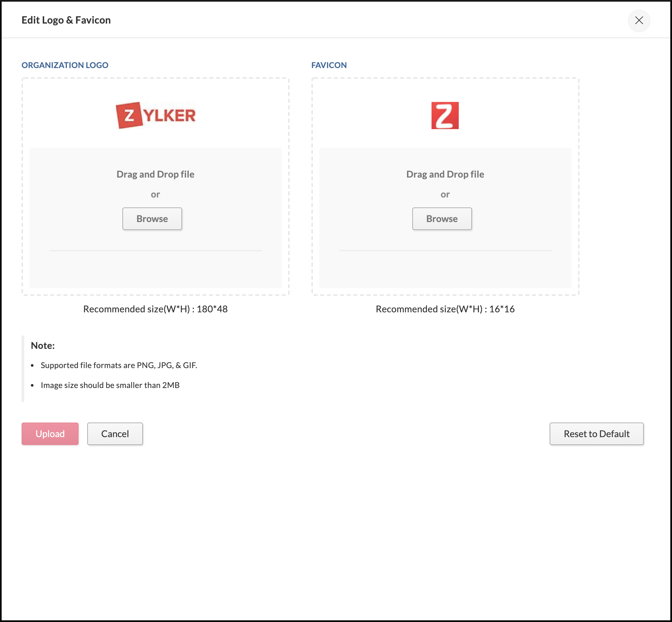Click the supported file formats note
This screenshot has height=622, width=672.
pyautogui.click(x=119, y=365)
